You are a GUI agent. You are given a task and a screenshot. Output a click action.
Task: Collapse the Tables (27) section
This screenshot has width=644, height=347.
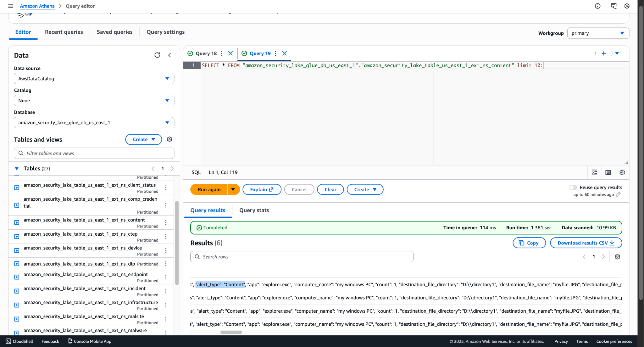(17, 169)
